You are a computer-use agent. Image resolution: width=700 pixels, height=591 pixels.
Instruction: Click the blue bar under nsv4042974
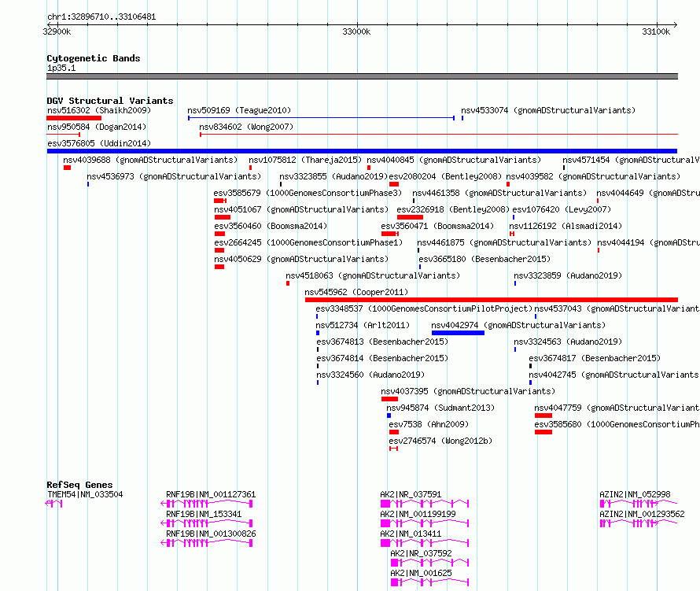pos(458,333)
